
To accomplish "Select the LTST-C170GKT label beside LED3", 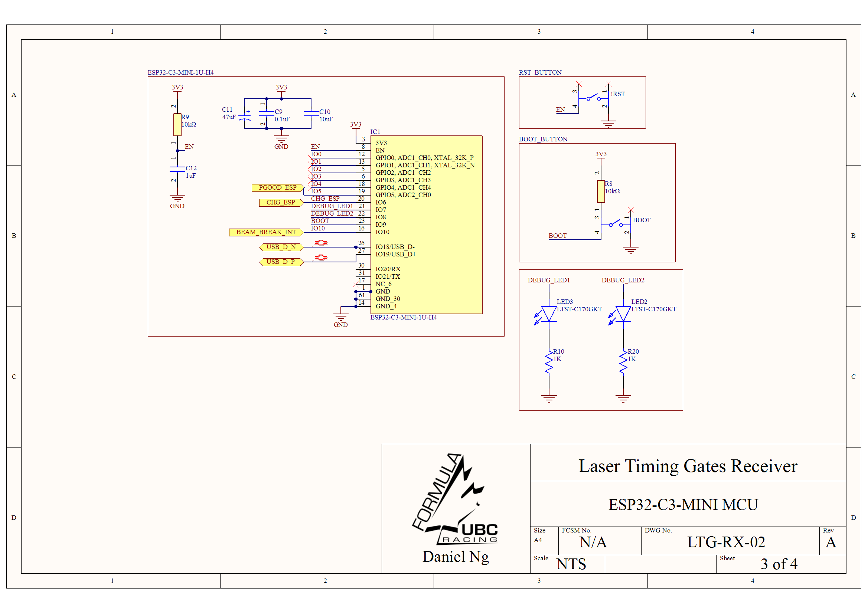I will (579, 309).
